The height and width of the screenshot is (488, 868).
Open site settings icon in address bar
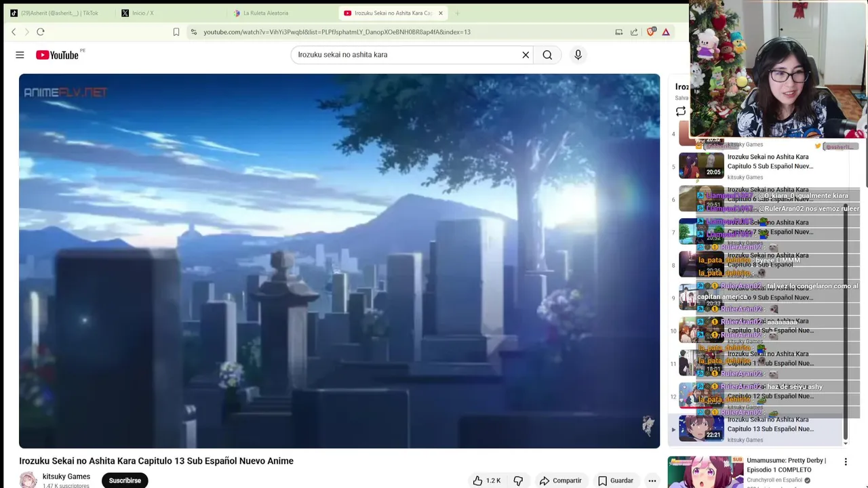[194, 32]
